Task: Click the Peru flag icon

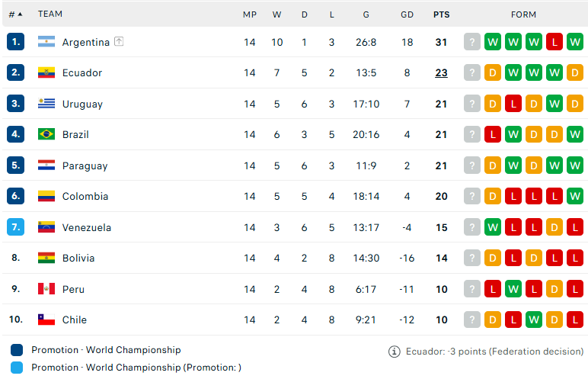Action: (x=46, y=289)
